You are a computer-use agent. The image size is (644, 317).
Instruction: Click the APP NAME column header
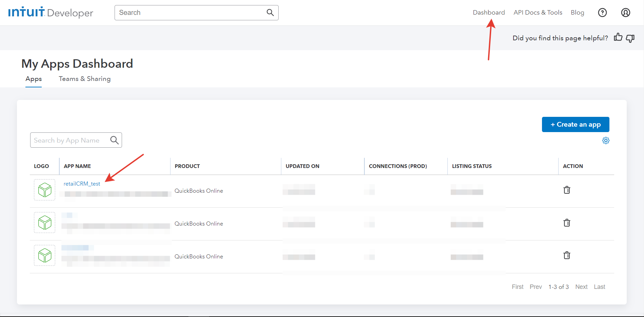coord(77,166)
